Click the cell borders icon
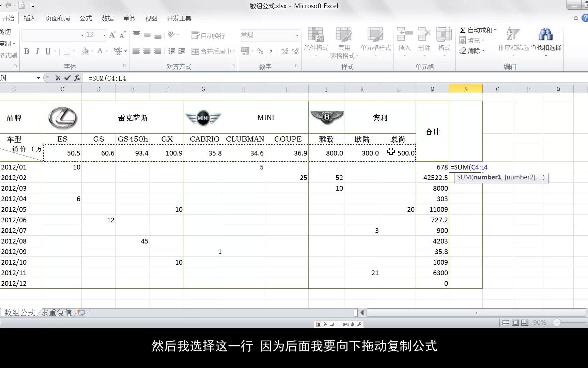 [x=67, y=51]
